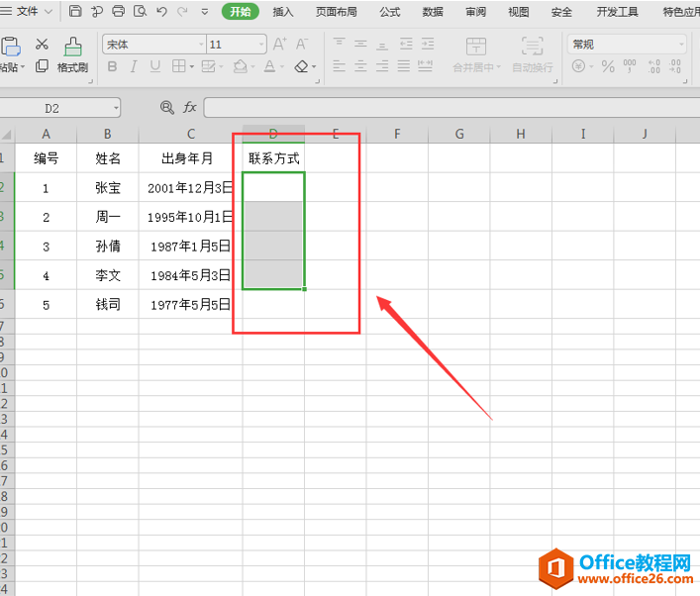Switch to the 审阅 ribbon tab

(x=475, y=12)
